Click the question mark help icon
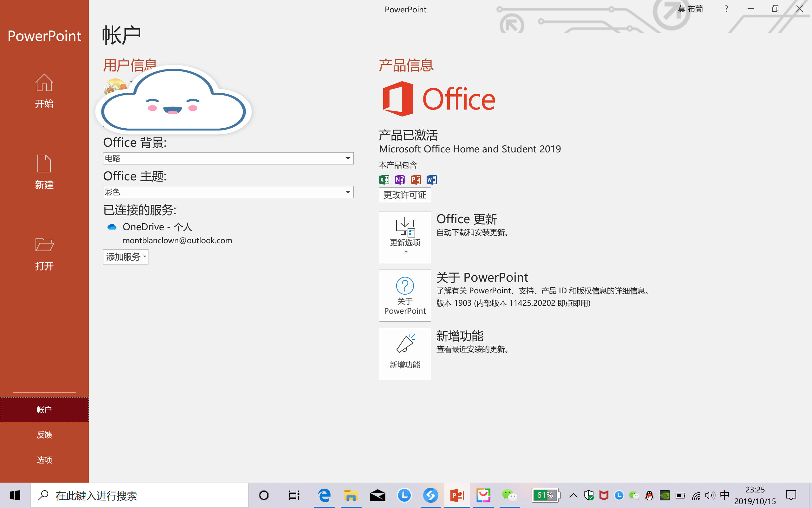 [x=726, y=9]
